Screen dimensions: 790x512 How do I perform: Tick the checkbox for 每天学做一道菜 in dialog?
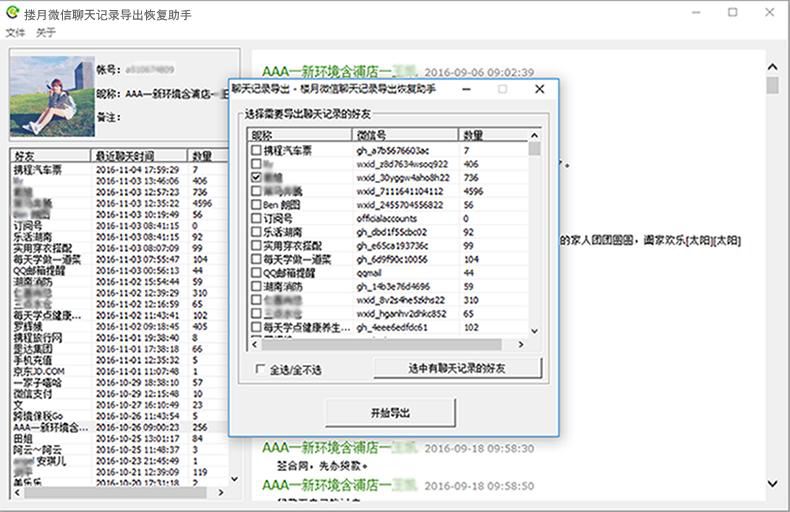pyautogui.click(x=256, y=259)
